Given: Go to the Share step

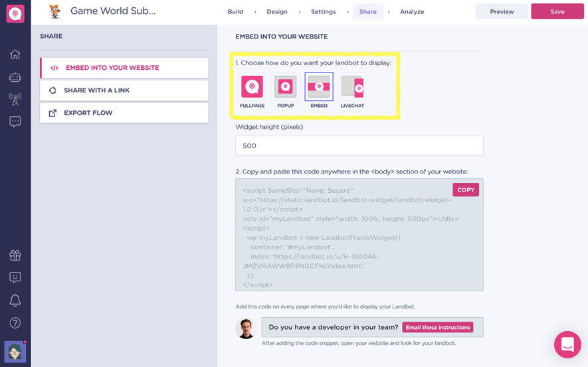Looking at the screenshot, I should (368, 11).
